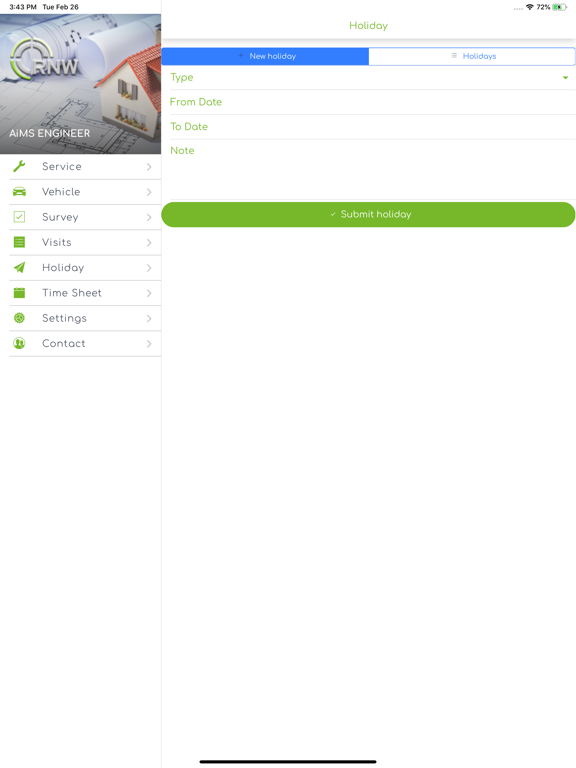Expand the Vehicle row chevron
Screen dimensions: 576x768
(x=149, y=192)
